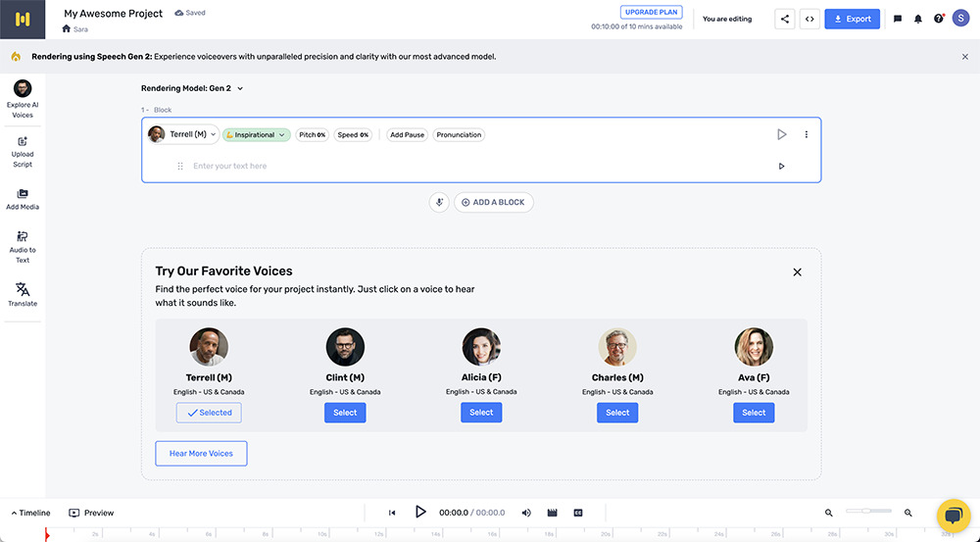Open notifications bell

coord(917,19)
